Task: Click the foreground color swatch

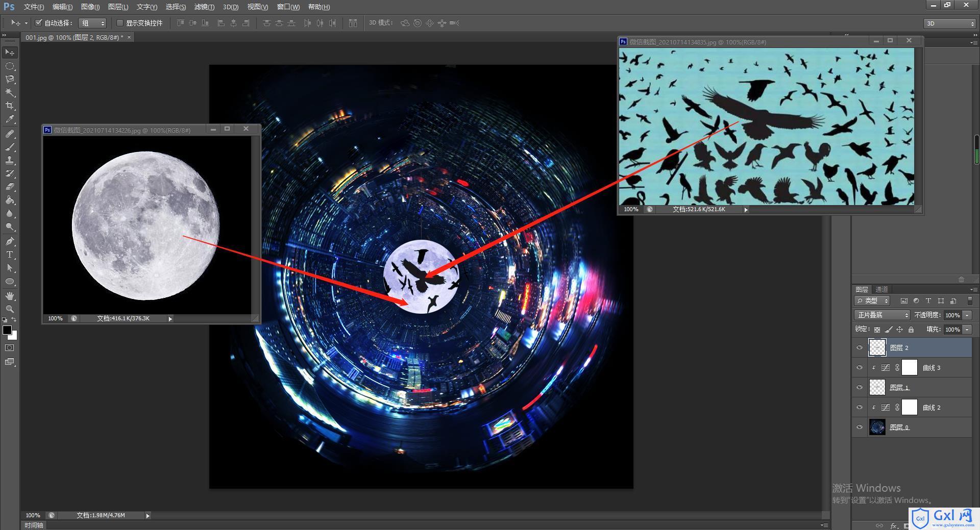Action: 7,330
